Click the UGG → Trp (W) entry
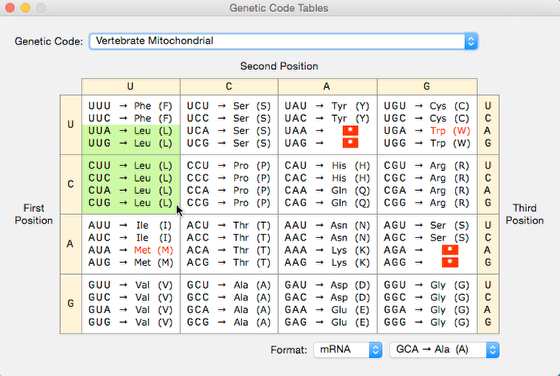 pos(427,143)
